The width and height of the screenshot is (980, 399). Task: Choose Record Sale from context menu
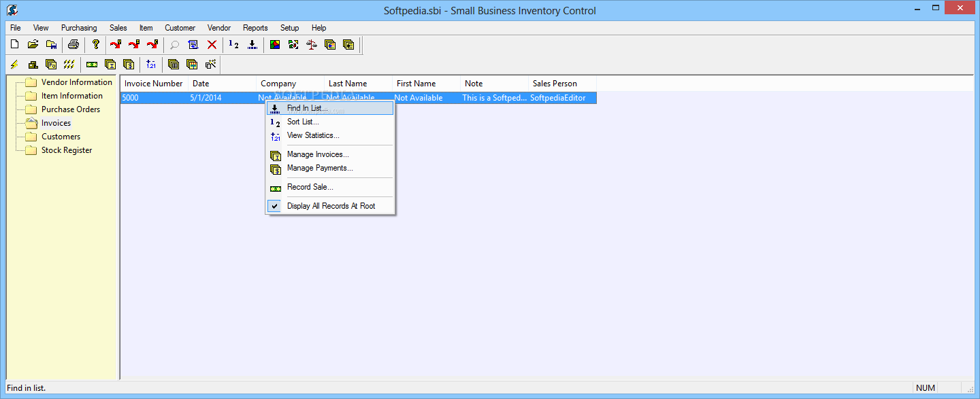click(x=330, y=187)
